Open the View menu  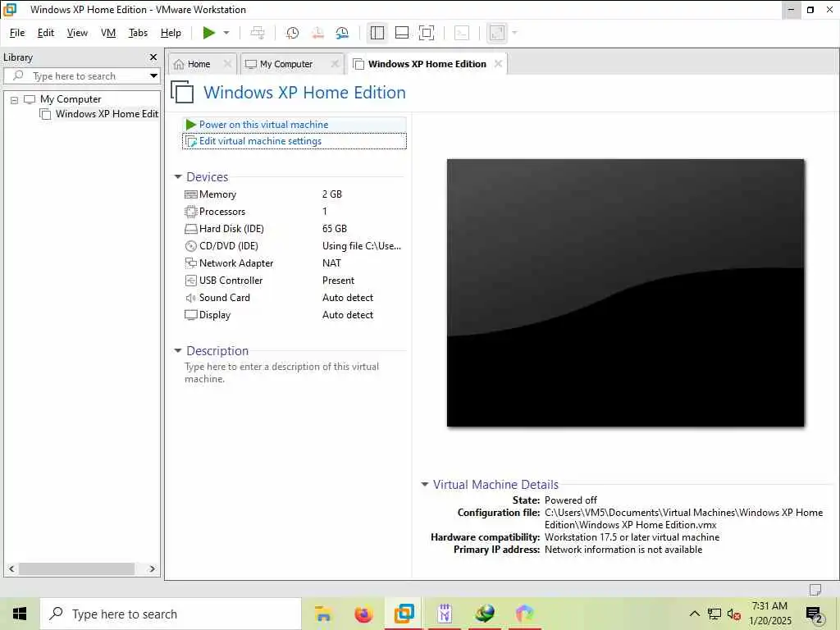coord(77,33)
